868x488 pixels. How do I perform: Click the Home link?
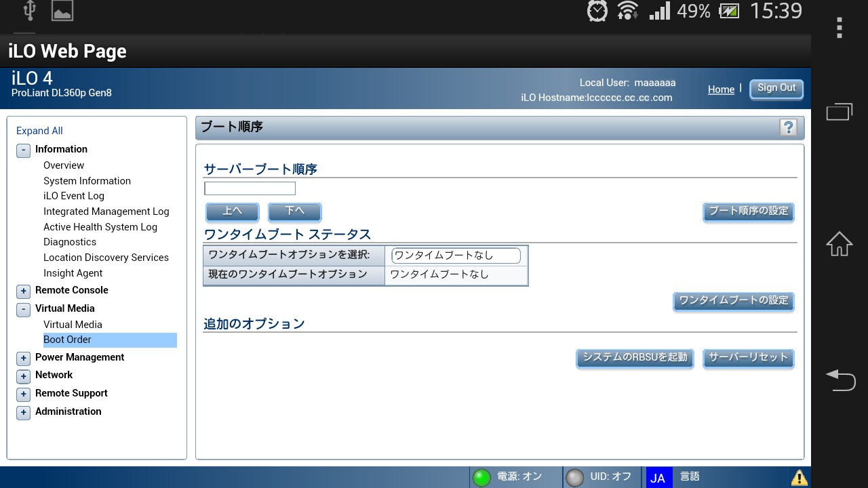[721, 89]
